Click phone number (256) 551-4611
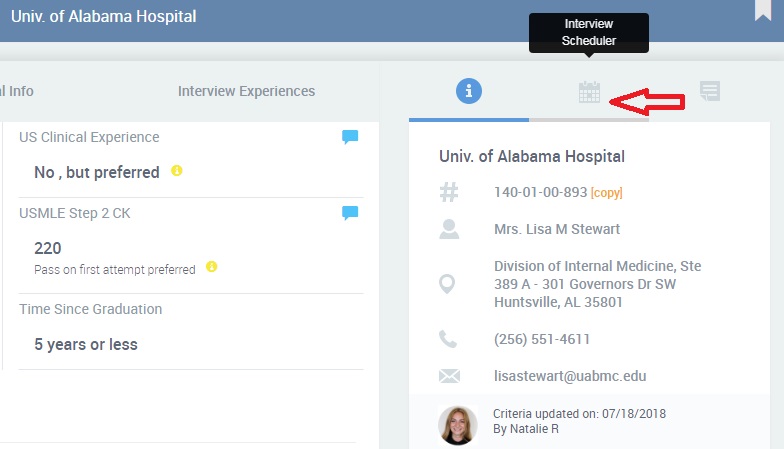784x449 pixels. click(x=542, y=339)
